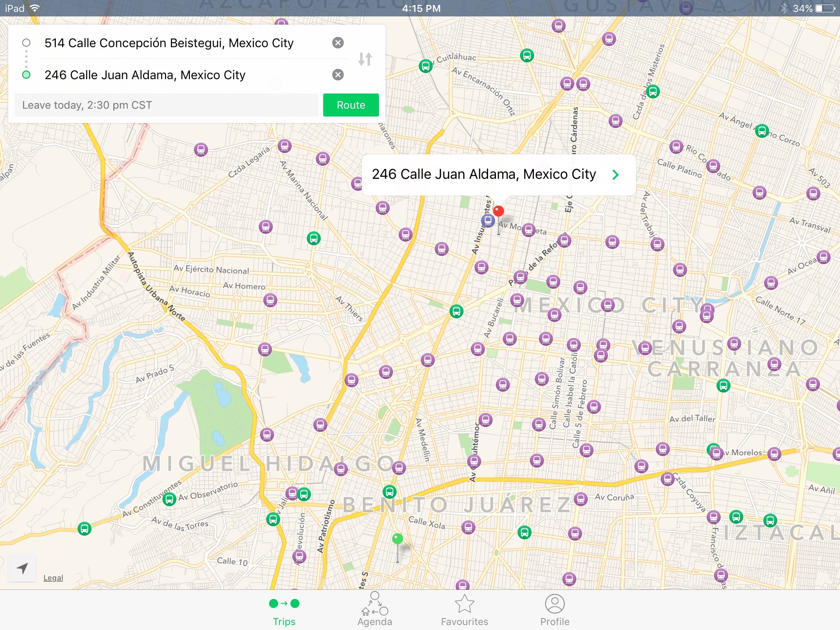Tap green bus stop near Cuitláhuac label

(x=426, y=66)
